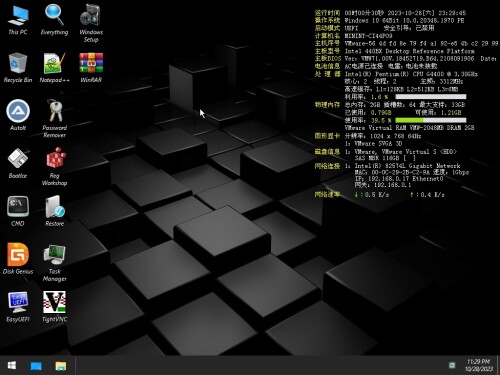Click the CPU usage bar at 1.6%
This screenshot has height=375, width=500.
click(x=431, y=97)
